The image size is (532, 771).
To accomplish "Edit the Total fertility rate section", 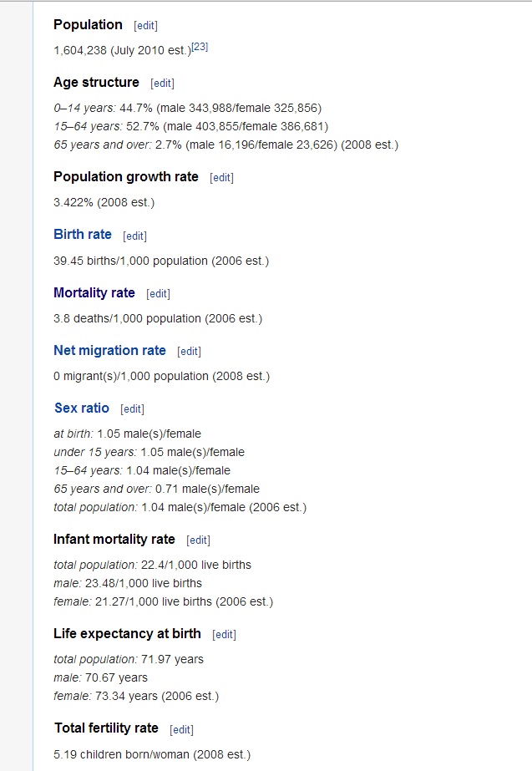I will point(181,730).
